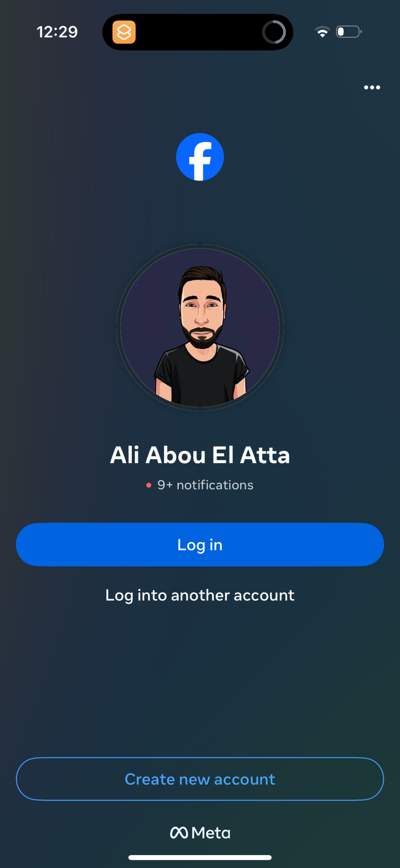Tap the battery indicator icon
The image size is (400, 868).
pyautogui.click(x=349, y=32)
